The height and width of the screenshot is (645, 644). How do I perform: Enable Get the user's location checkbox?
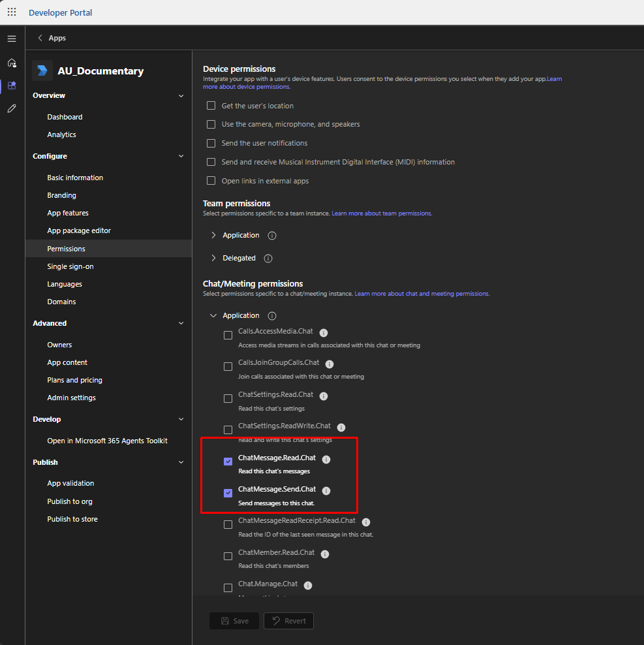[211, 106]
